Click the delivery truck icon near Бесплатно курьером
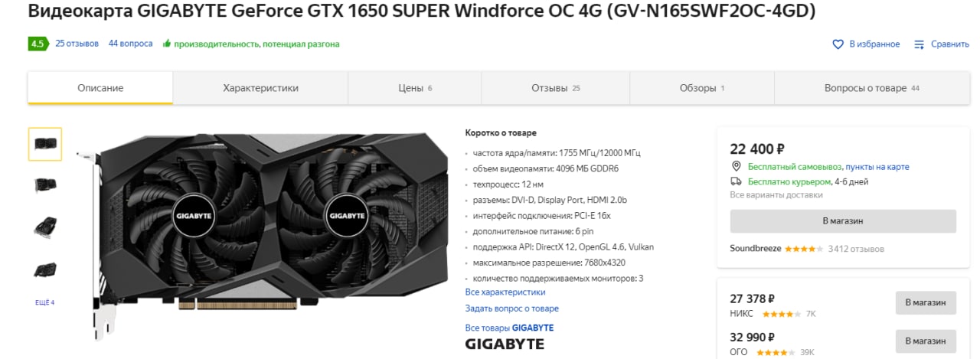Image resolution: width=980 pixels, height=359 pixels. tap(736, 181)
